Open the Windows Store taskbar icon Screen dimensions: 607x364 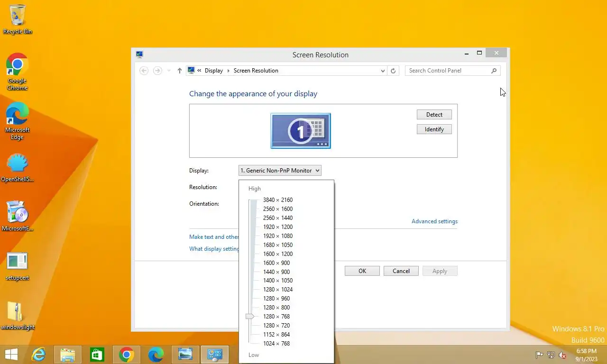point(97,355)
